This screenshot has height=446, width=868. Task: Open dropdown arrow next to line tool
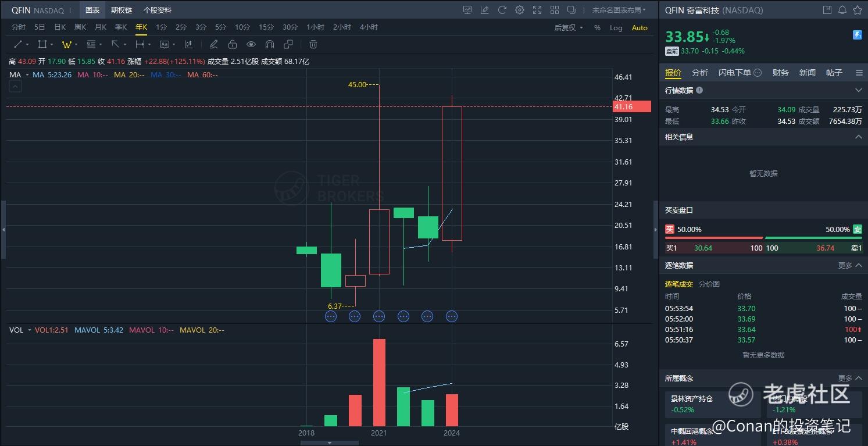tap(27, 45)
